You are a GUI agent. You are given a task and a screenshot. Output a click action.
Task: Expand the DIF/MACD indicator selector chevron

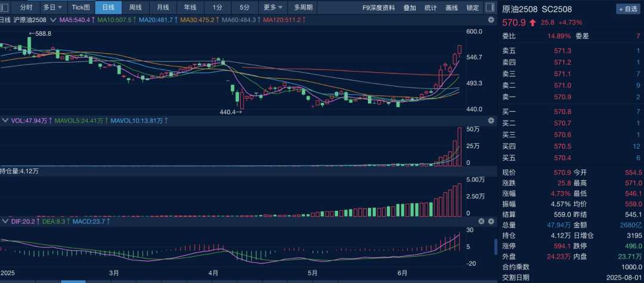click(5, 222)
